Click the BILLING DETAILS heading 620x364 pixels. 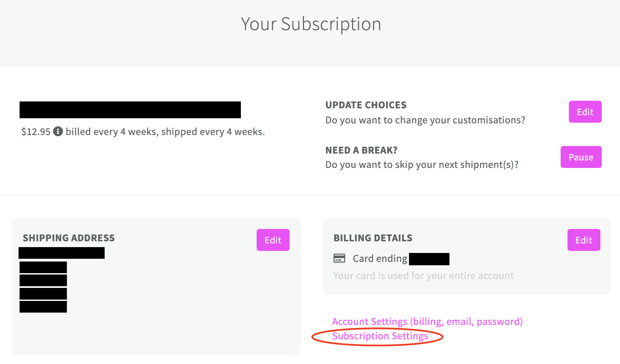click(x=373, y=238)
